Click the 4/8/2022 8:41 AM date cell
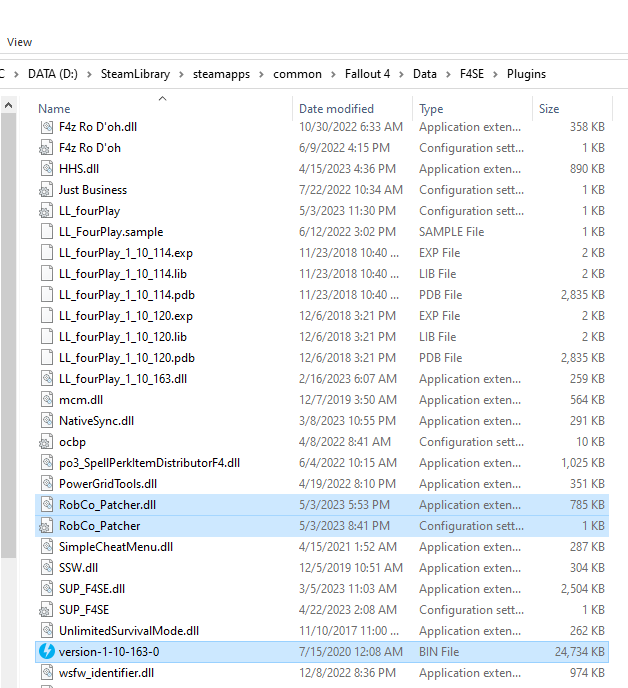628x688 pixels. tap(345, 442)
